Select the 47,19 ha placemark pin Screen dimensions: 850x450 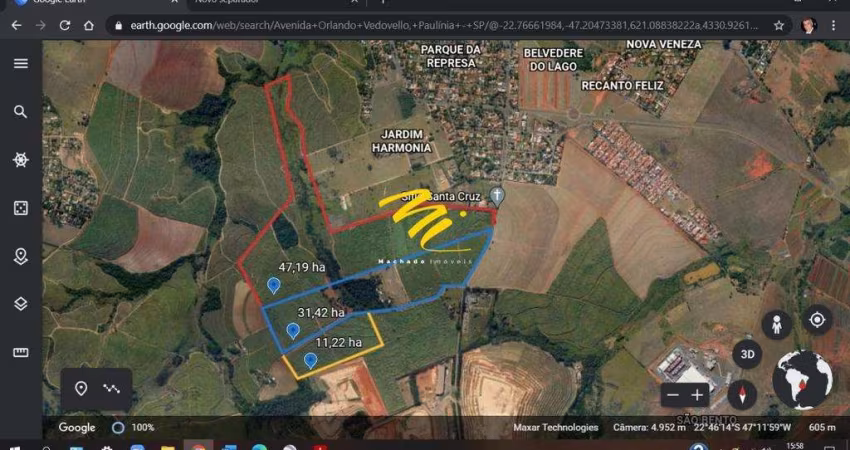tap(274, 285)
